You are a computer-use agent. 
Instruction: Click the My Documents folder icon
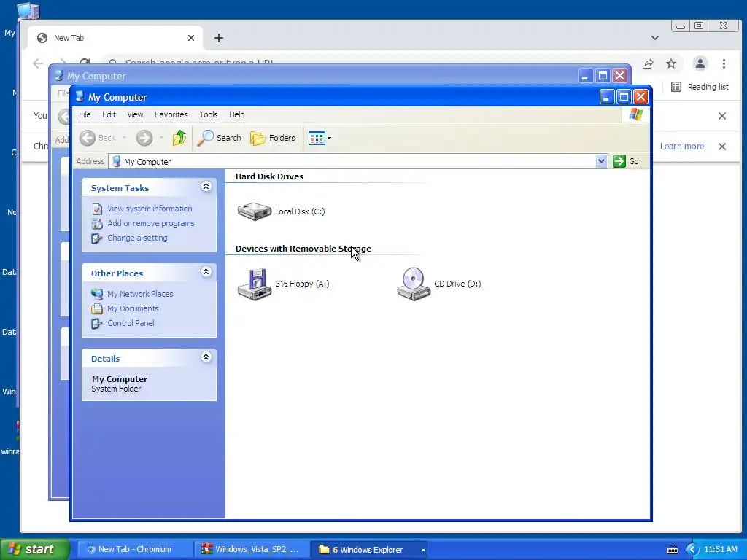tap(97, 308)
